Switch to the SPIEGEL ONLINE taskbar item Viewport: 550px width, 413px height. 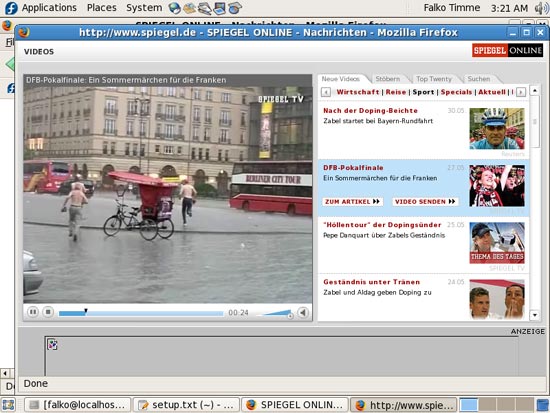[295, 405]
